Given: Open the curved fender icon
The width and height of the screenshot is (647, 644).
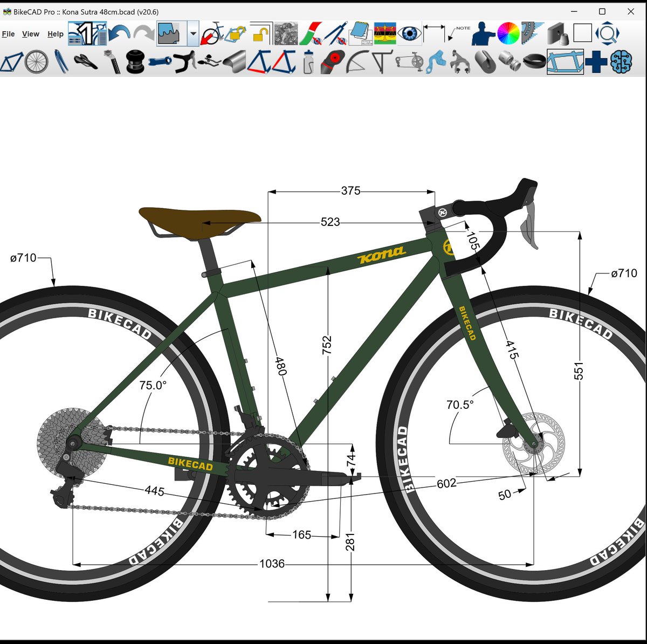Looking at the screenshot, I should coord(357,61).
